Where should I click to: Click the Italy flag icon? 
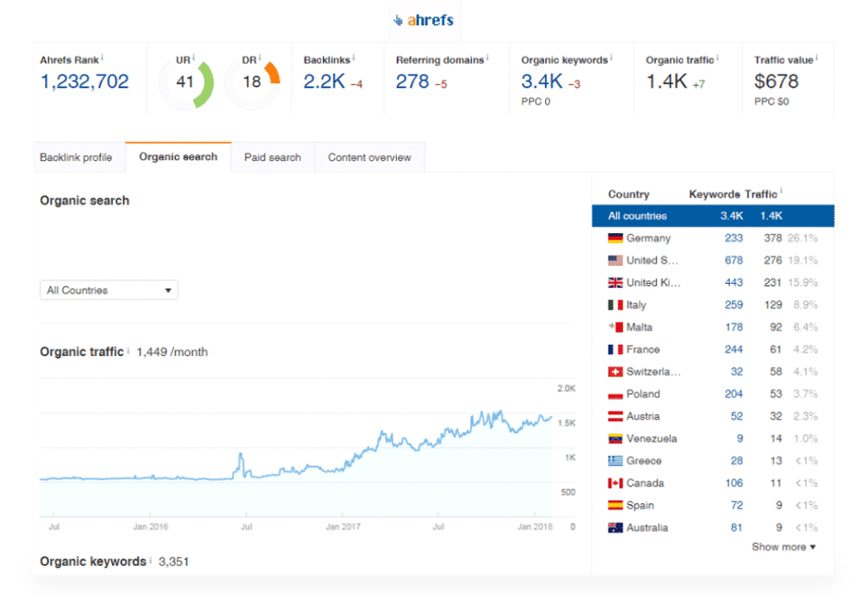point(615,305)
